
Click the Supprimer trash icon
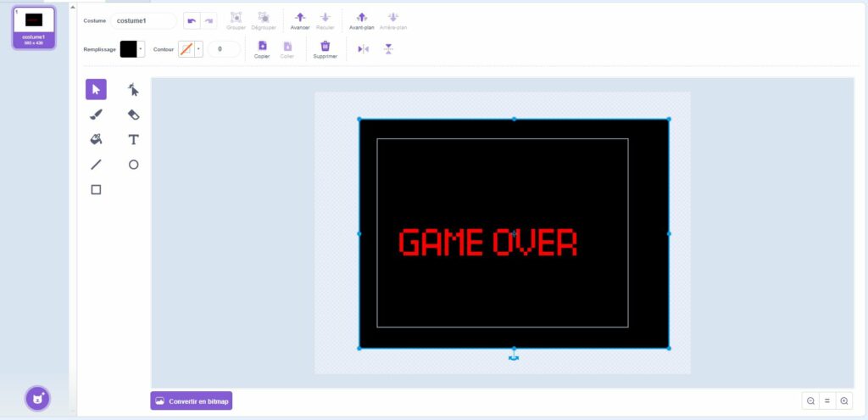(325, 47)
